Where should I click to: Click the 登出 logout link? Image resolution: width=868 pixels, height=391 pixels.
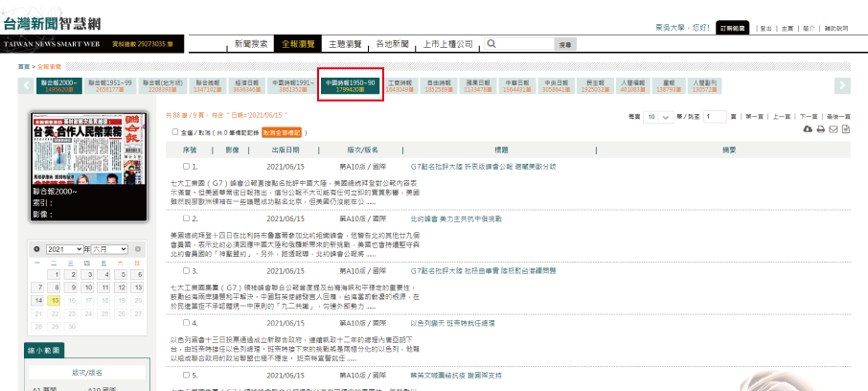coord(766,28)
